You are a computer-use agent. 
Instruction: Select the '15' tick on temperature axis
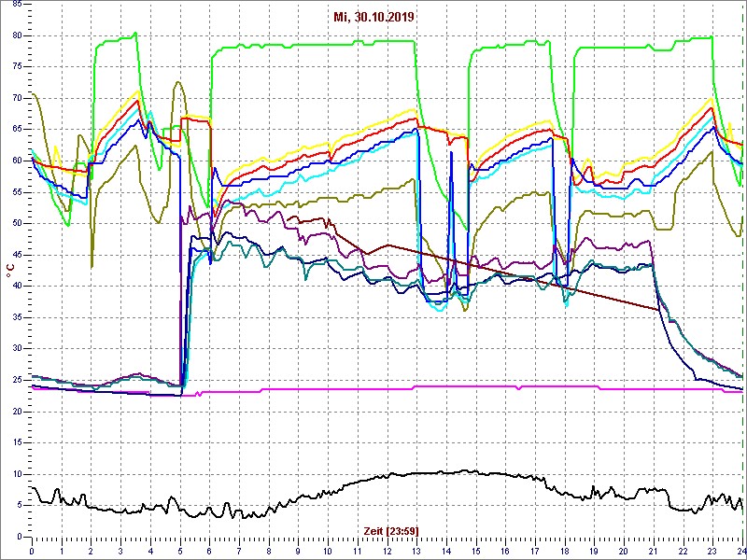(17, 442)
